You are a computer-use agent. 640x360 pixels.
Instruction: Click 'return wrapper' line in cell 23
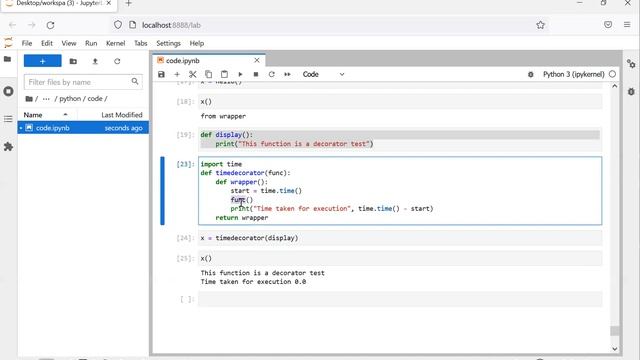click(242, 218)
